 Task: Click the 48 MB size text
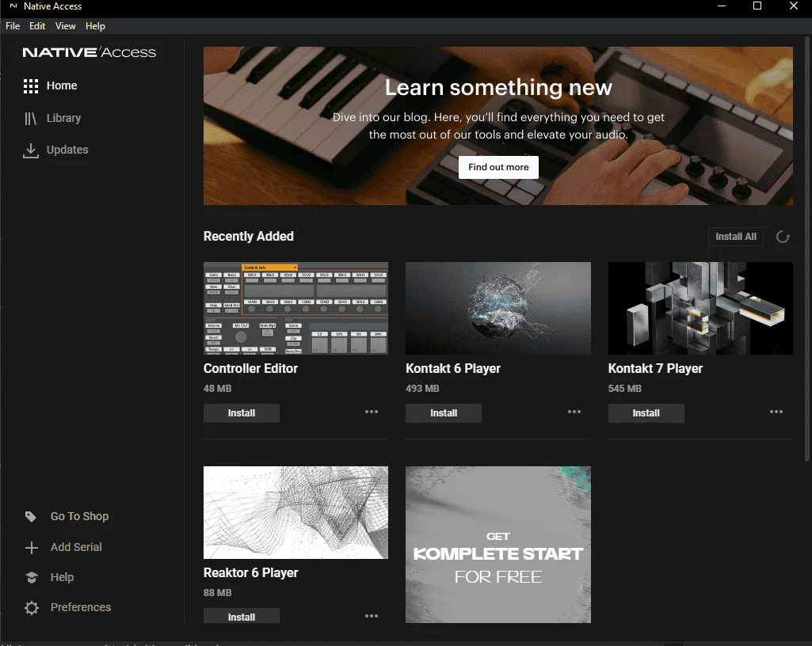click(218, 389)
